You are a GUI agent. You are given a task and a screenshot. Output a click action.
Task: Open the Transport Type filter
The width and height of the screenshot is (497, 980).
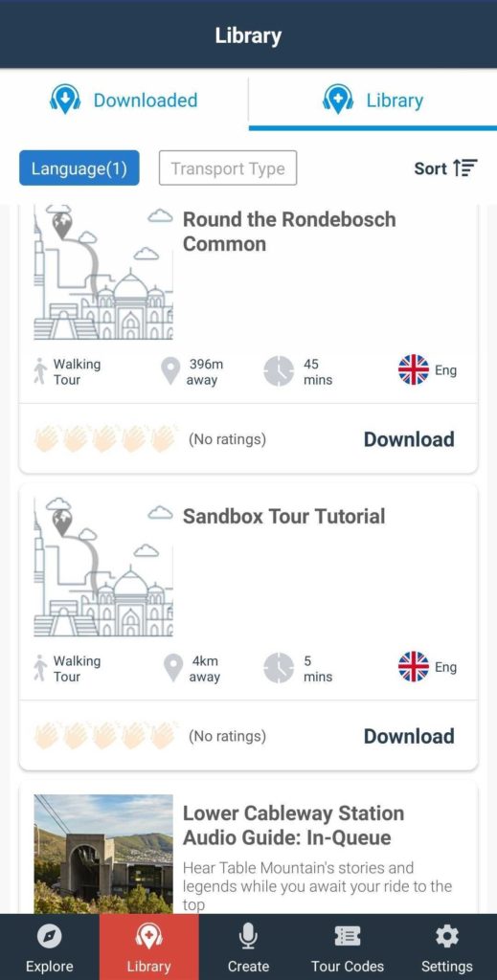pyautogui.click(x=228, y=168)
